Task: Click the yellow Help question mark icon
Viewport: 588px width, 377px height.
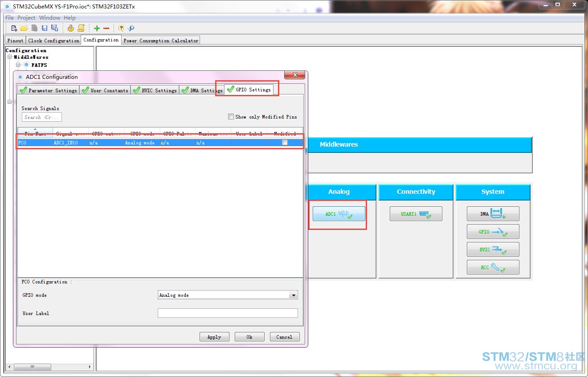Action: (121, 28)
